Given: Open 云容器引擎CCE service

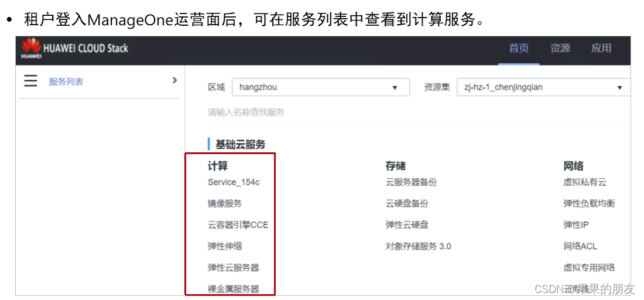Looking at the screenshot, I should point(238,225).
